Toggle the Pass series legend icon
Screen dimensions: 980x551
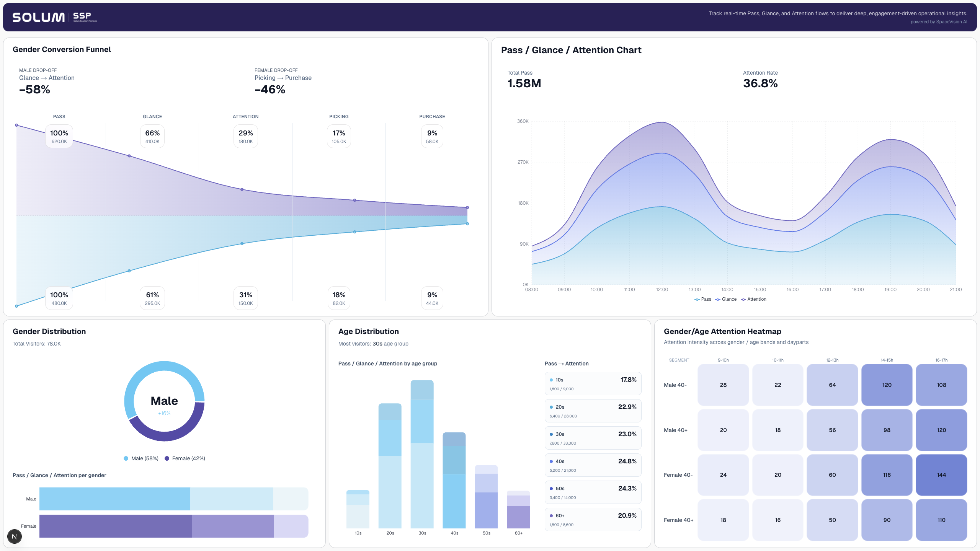pyautogui.click(x=697, y=300)
